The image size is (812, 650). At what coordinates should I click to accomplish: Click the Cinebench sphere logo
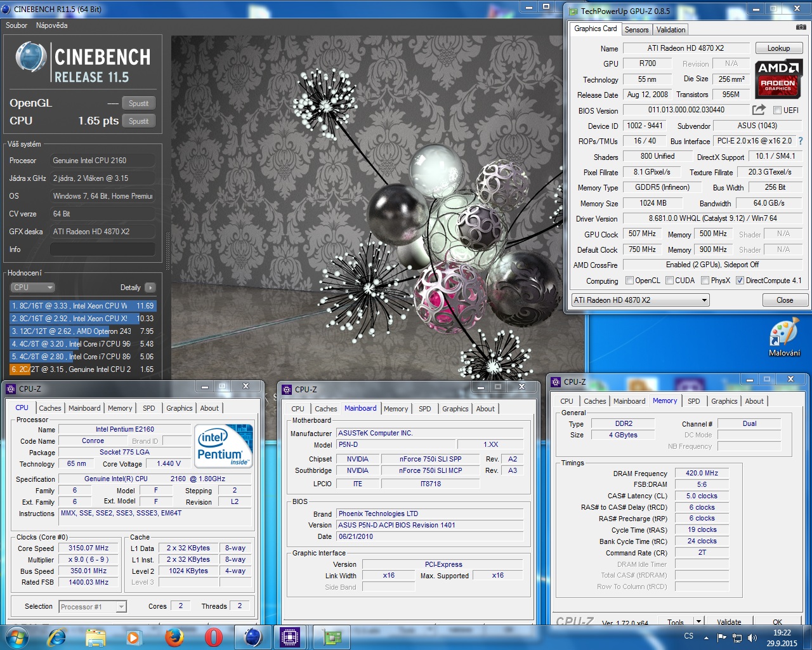31,57
